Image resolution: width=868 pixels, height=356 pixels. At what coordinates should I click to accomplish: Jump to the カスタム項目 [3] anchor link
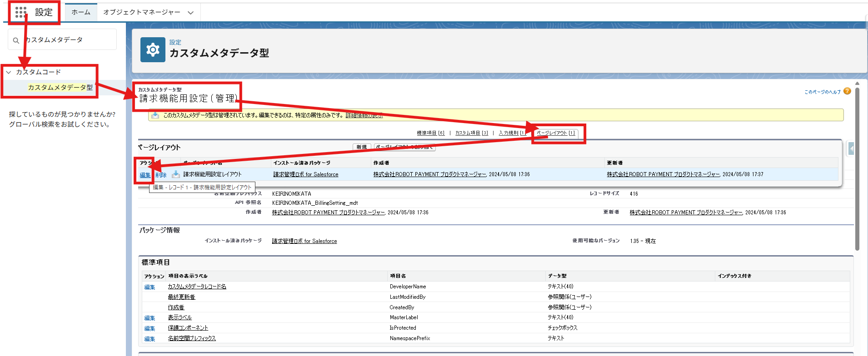click(x=471, y=133)
